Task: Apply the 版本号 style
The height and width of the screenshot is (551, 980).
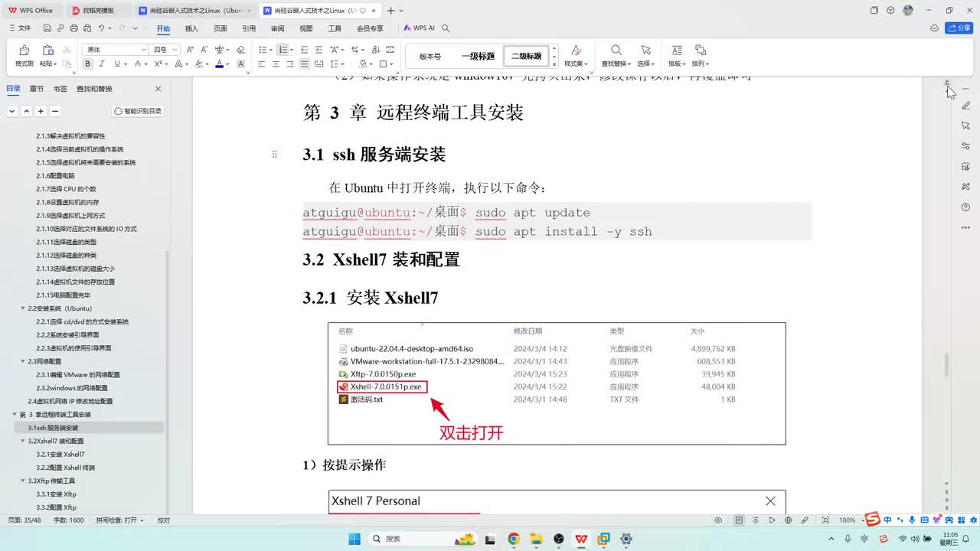Action: click(430, 56)
